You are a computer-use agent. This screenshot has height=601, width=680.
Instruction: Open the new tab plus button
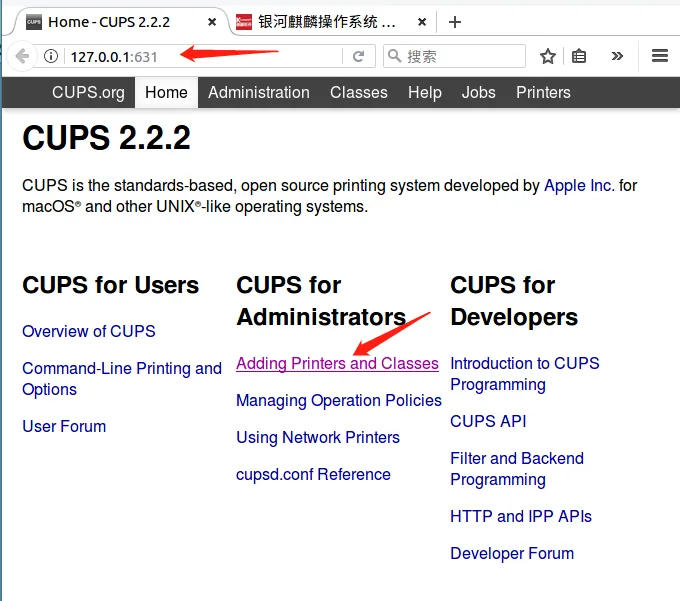[455, 21]
